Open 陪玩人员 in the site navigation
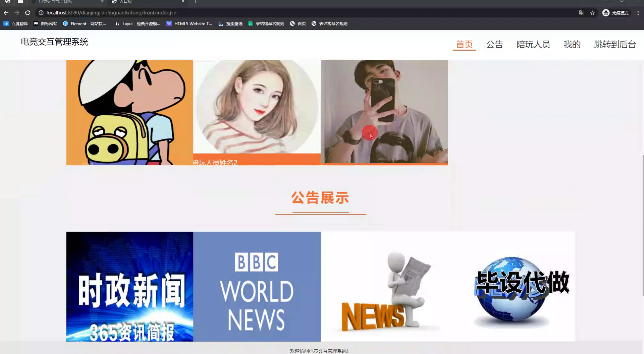This screenshot has height=354, width=644. (x=533, y=44)
